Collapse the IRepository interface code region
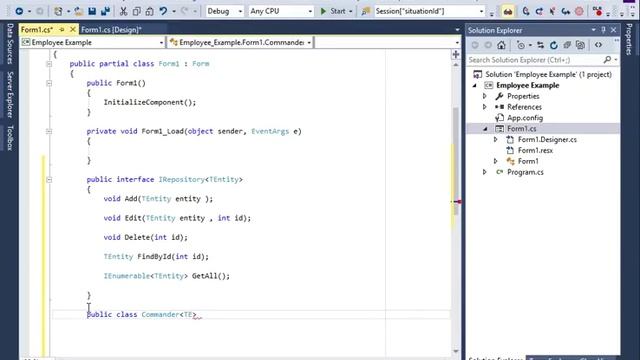 coord(49,180)
